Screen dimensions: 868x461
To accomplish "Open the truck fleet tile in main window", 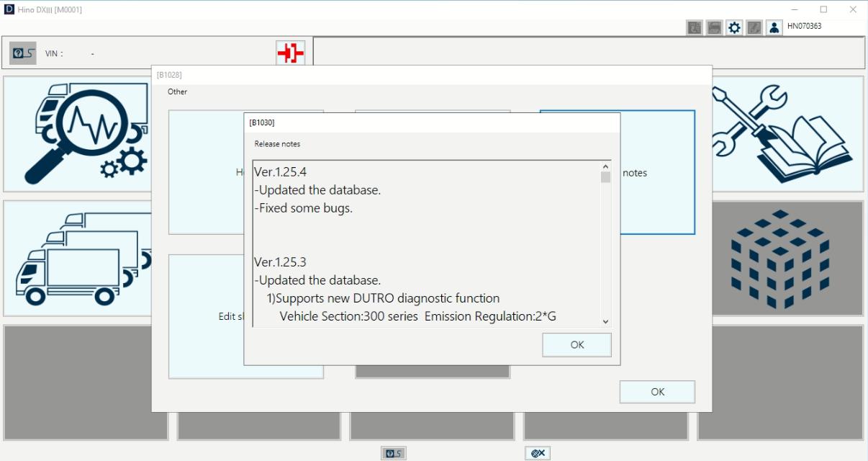I will 78,259.
